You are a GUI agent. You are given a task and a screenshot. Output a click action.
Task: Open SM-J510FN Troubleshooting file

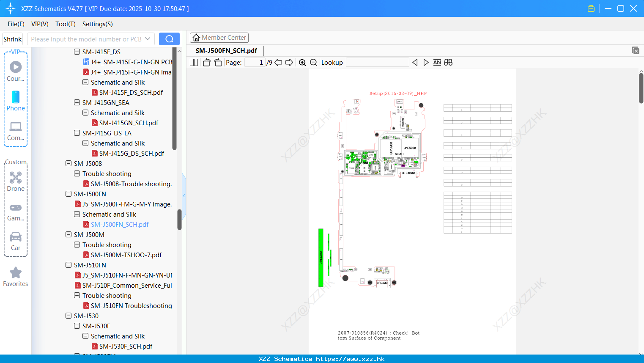(131, 305)
